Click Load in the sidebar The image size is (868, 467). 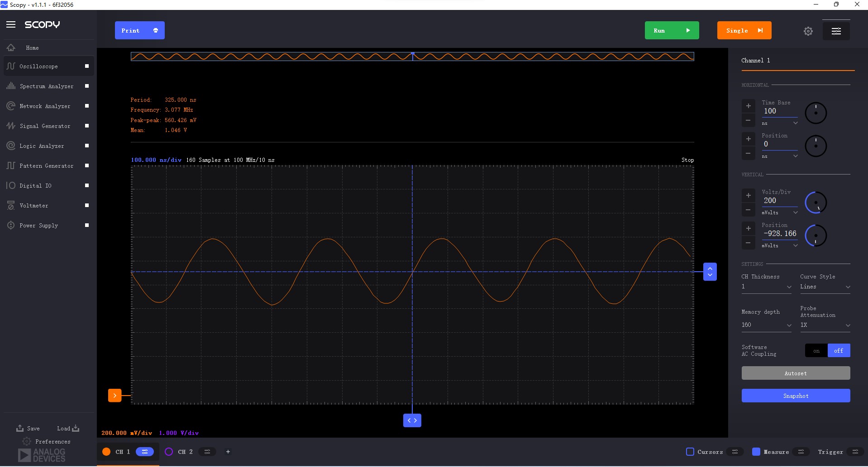68,428
